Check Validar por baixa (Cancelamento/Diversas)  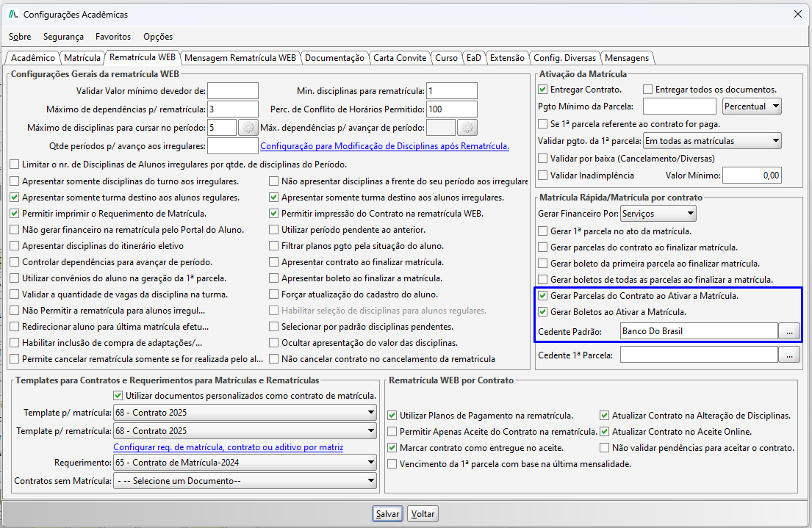click(543, 159)
